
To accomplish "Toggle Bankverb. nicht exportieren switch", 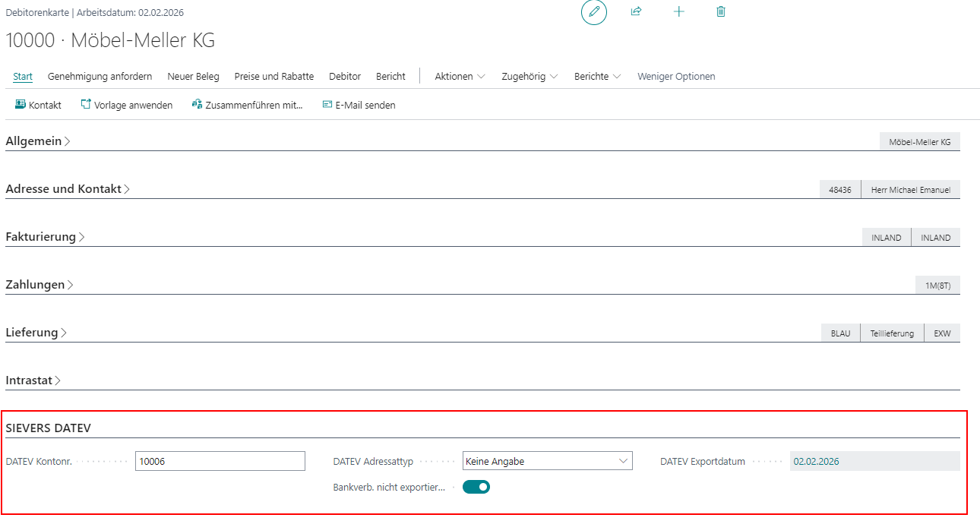I will pos(476,487).
